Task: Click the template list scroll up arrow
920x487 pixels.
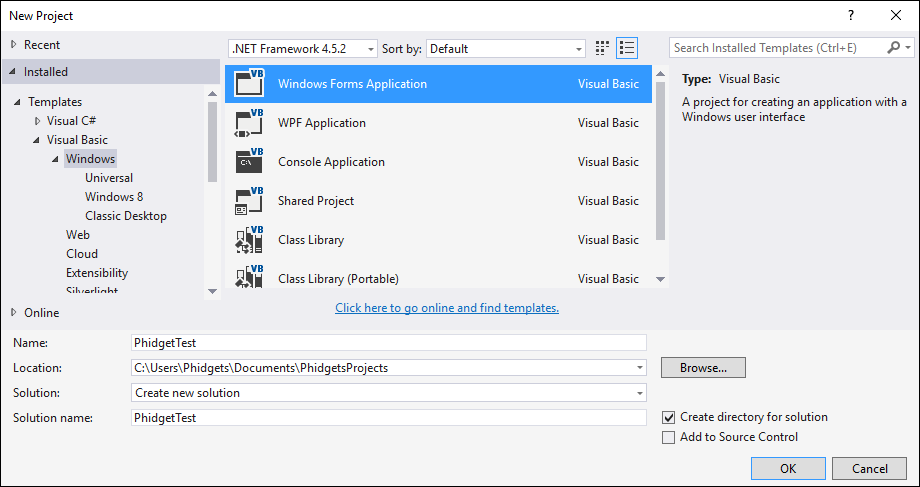Action: 661,73
